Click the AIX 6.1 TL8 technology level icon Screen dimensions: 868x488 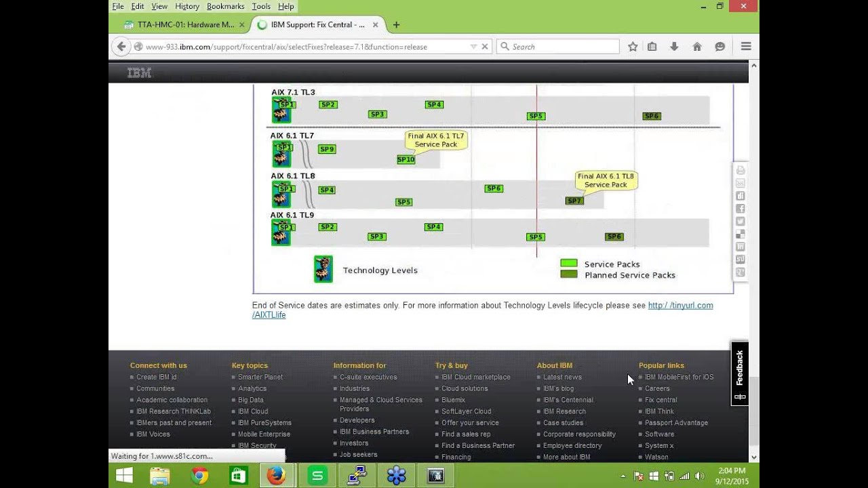(x=281, y=195)
